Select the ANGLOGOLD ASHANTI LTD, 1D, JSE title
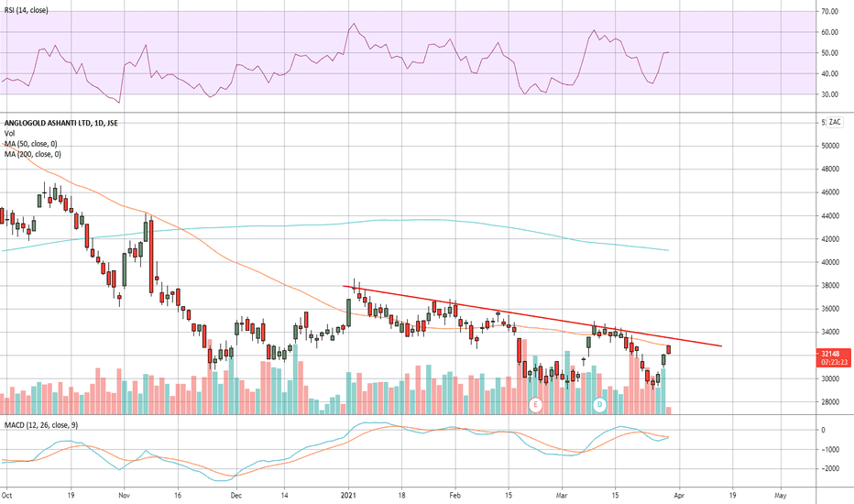Image resolution: width=854 pixels, height=504 pixels. pos(61,123)
